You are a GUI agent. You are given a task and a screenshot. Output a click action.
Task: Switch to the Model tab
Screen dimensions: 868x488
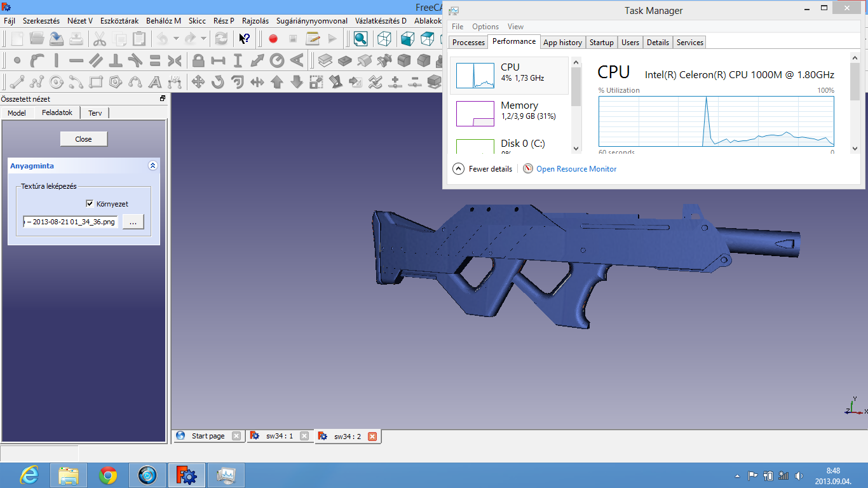click(x=17, y=113)
